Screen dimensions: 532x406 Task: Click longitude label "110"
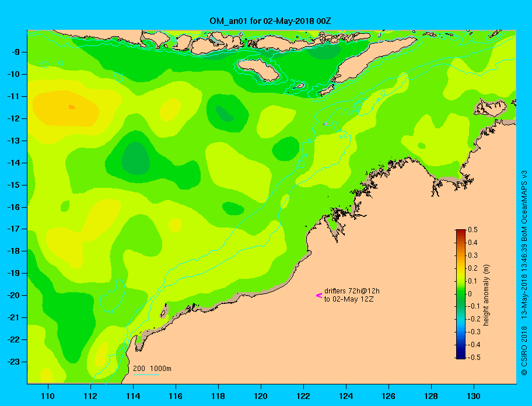(x=48, y=396)
